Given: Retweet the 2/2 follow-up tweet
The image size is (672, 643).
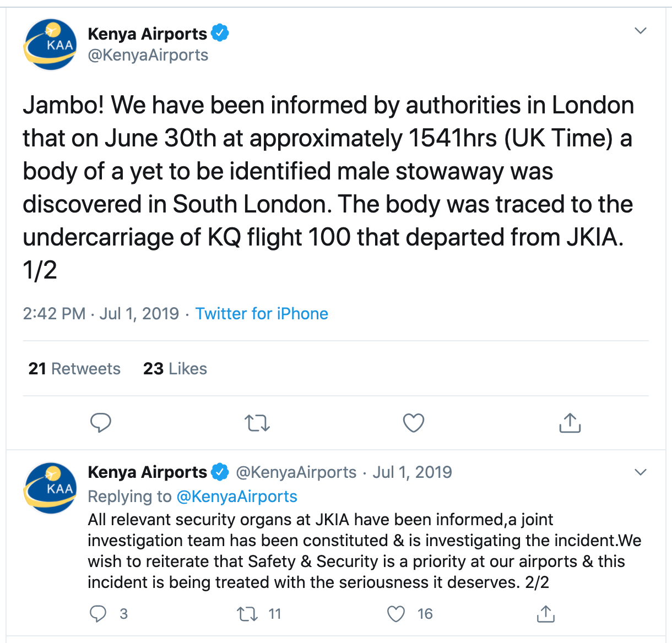Looking at the screenshot, I should point(247,613).
